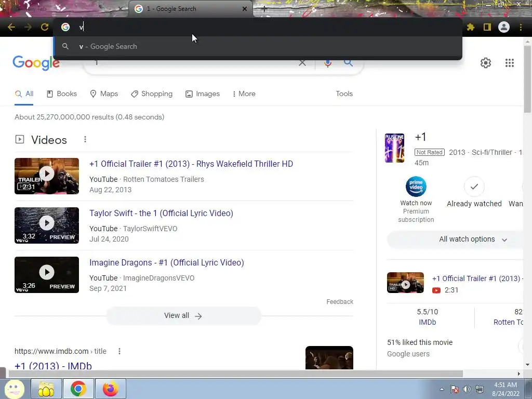This screenshot has width=532, height=399.
Task: Click the Chrome taskbar icon
Action: coord(78,389)
